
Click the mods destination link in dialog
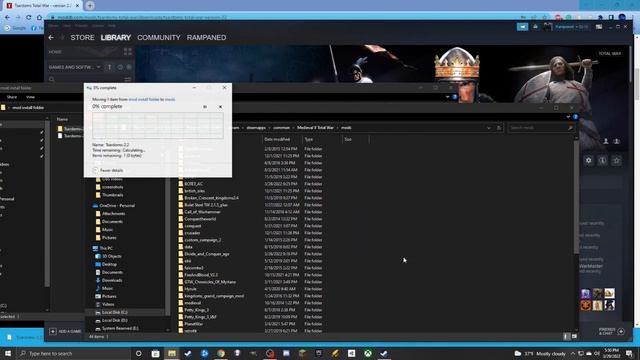point(170,99)
